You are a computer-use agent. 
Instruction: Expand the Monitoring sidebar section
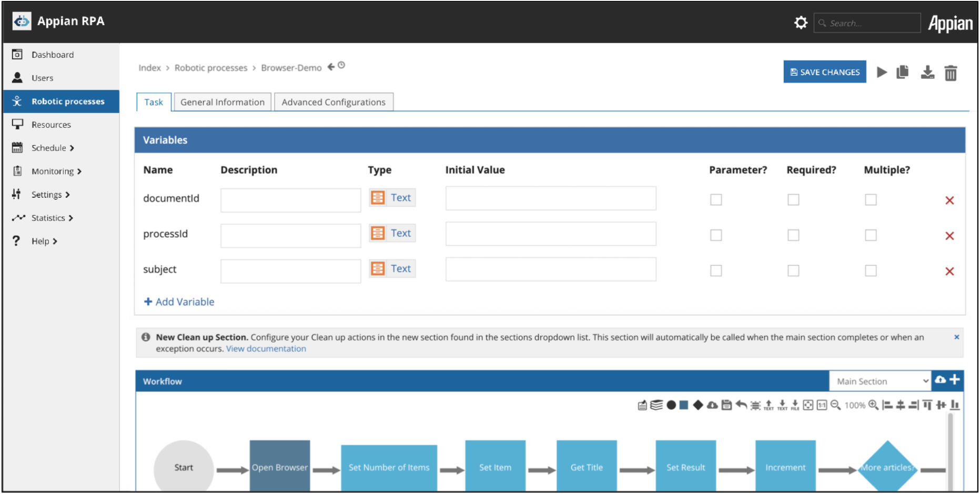(x=54, y=171)
